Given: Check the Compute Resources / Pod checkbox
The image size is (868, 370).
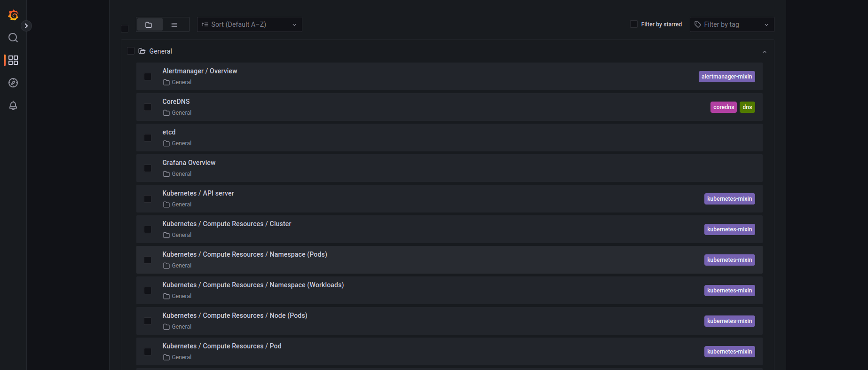Looking at the screenshot, I should 148,352.
